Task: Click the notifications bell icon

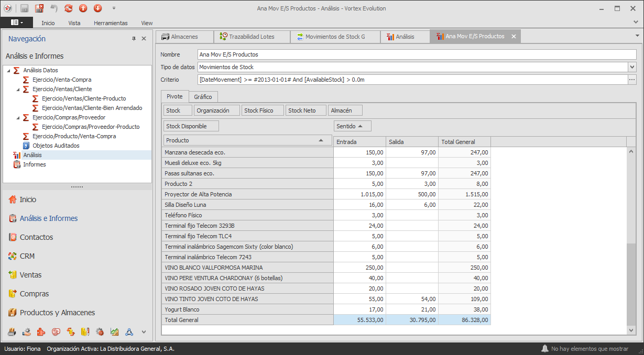Action: (x=545, y=349)
